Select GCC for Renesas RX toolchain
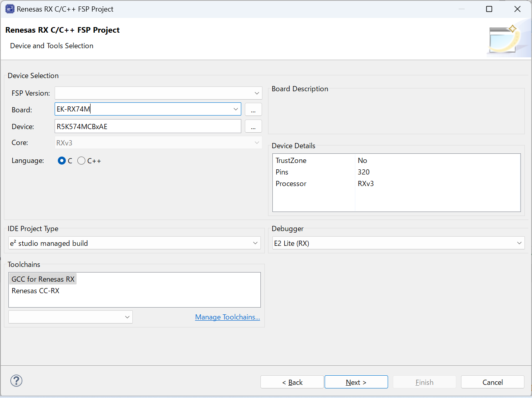 pyautogui.click(x=43, y=279)
